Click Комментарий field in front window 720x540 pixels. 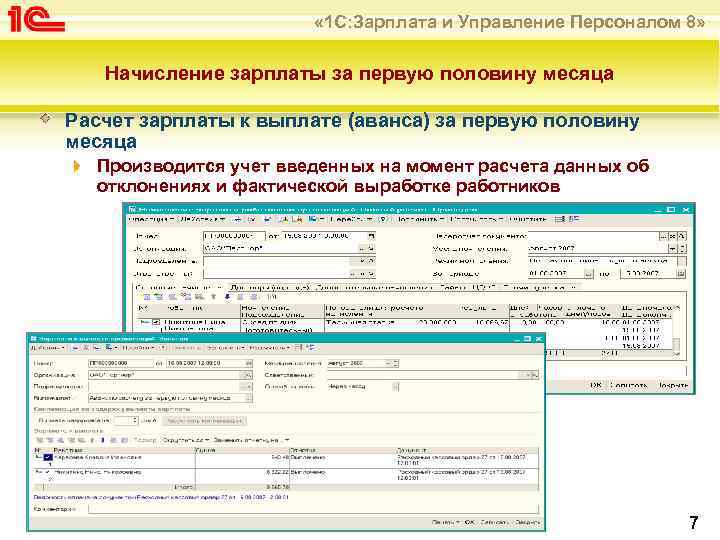pos(313,509)
